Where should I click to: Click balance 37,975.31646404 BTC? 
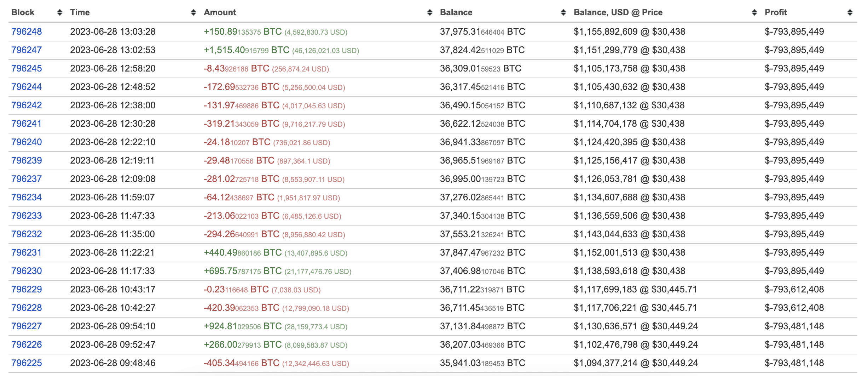pyautogui.click(x=482, y=32)
